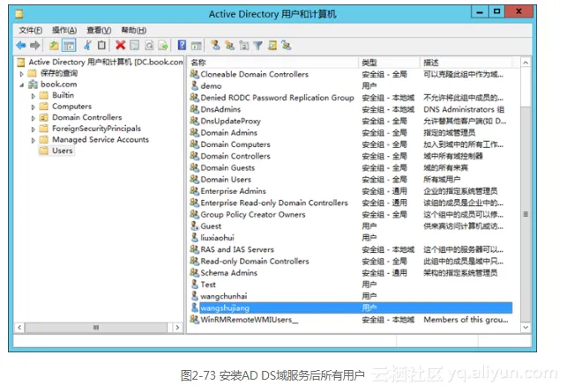Click the Back arrow toolbar icon
The image size is (567, 392).
(x=21, y=46)
